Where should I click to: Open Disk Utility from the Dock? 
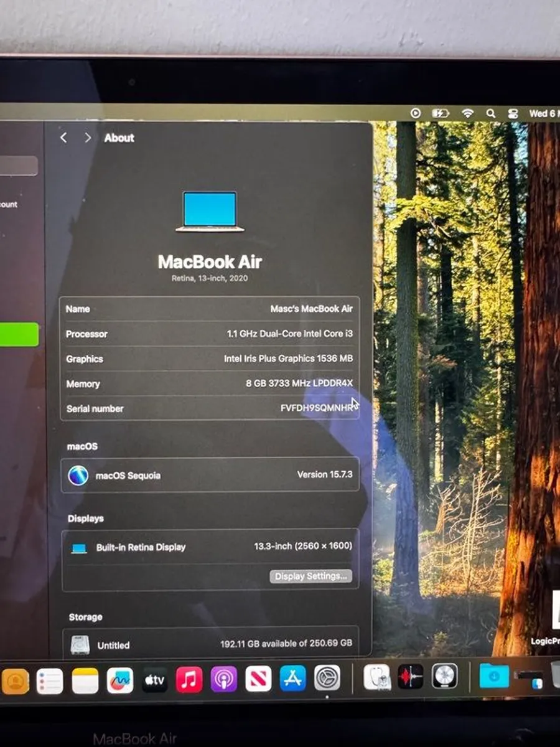coord(376,677)
